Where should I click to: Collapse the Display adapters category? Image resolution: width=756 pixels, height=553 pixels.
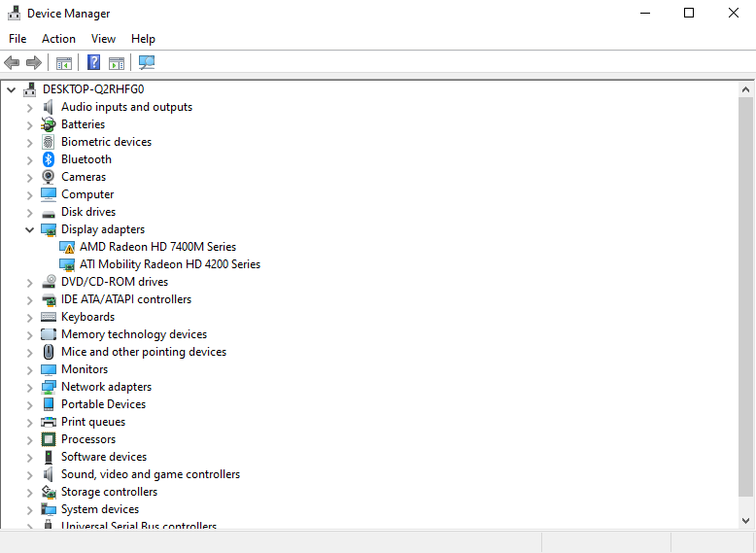click(x=29, y=229)
